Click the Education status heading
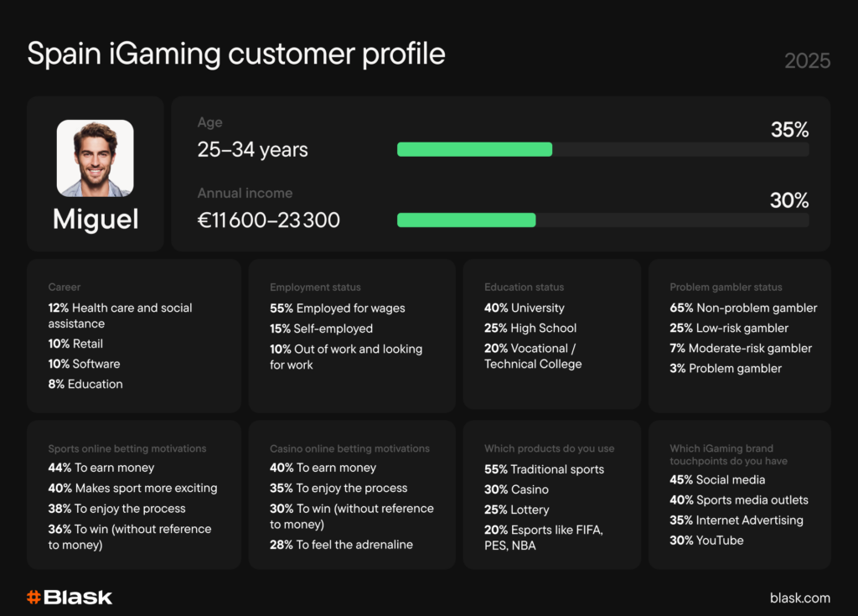The width and height of the screenshot is (858, 616). tap(524, 287)
